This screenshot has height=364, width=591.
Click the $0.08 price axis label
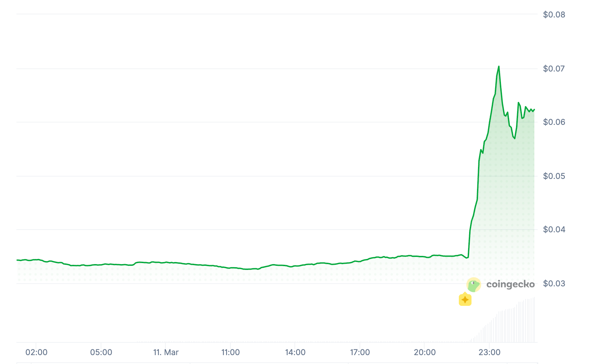point(554,15)
